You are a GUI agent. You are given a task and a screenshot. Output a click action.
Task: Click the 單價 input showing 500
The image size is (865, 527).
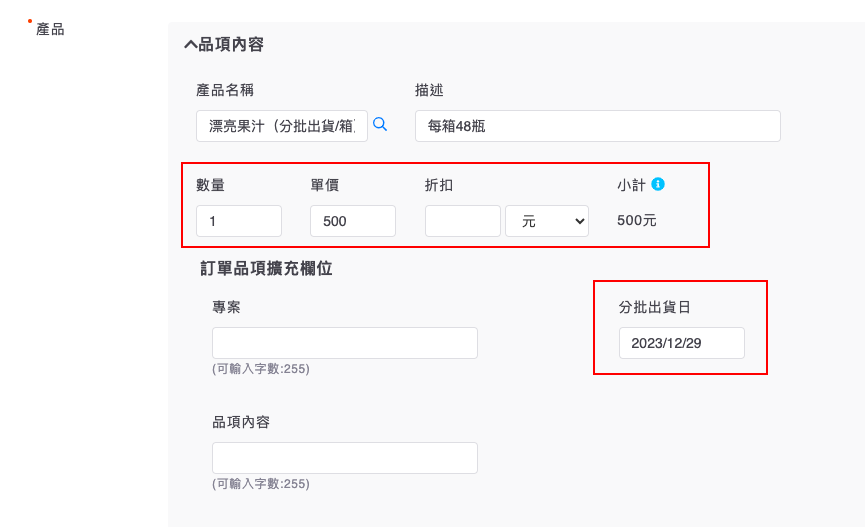pyautogui.click(x=352, y=221)
